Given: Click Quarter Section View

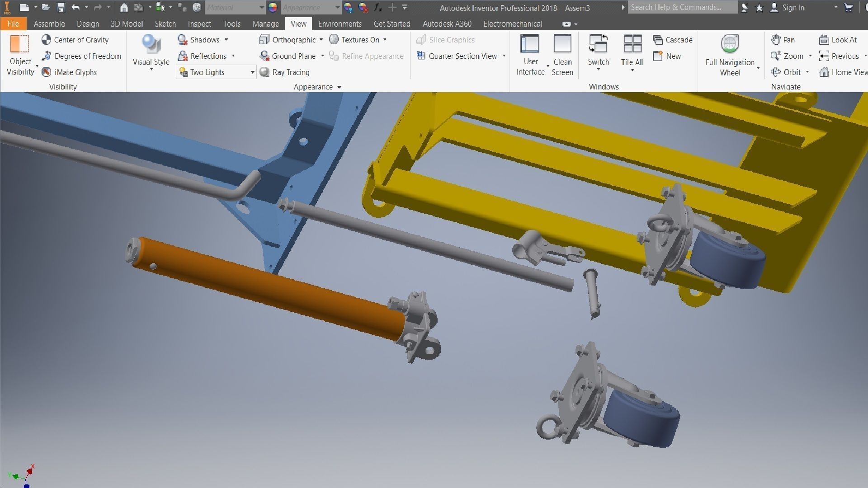Looking at the screenshot, I should (x=457, y=56).
